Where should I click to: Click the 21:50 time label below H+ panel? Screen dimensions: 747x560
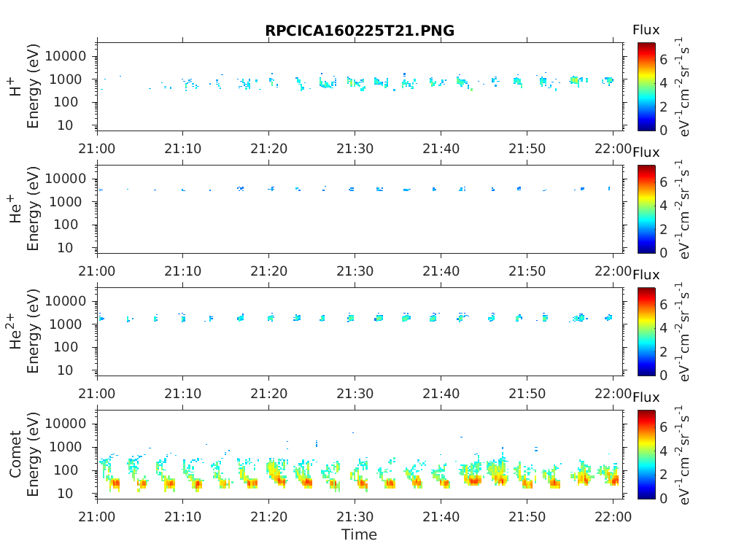pos(527,149)
